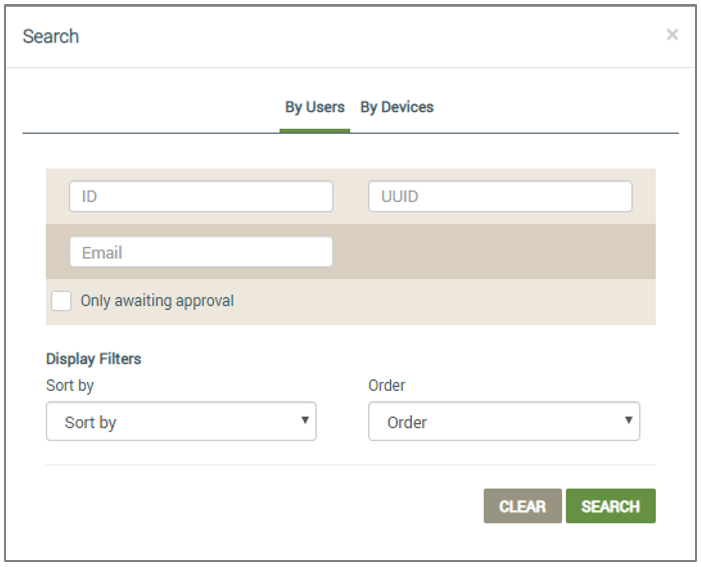Click the Only awaiting approval label
This screenshot has height=567, width=701.
pyautogui.click(x=157, y=301)
